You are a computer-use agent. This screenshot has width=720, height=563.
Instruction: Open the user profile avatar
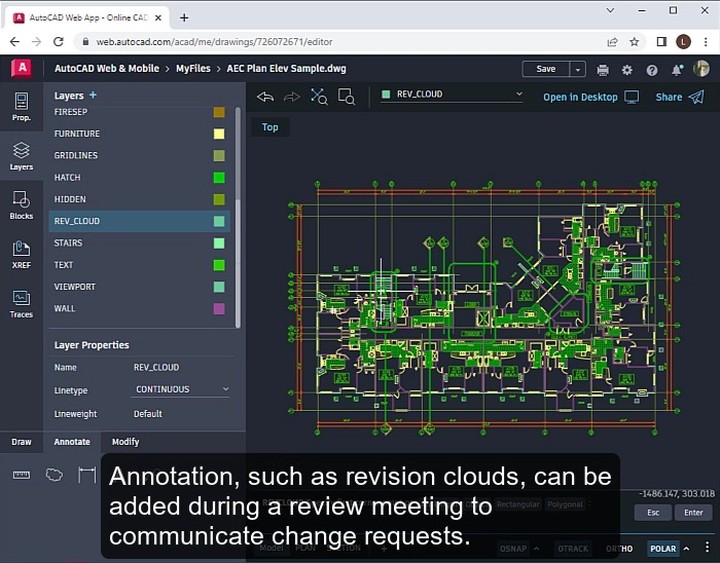click(701, 69)
